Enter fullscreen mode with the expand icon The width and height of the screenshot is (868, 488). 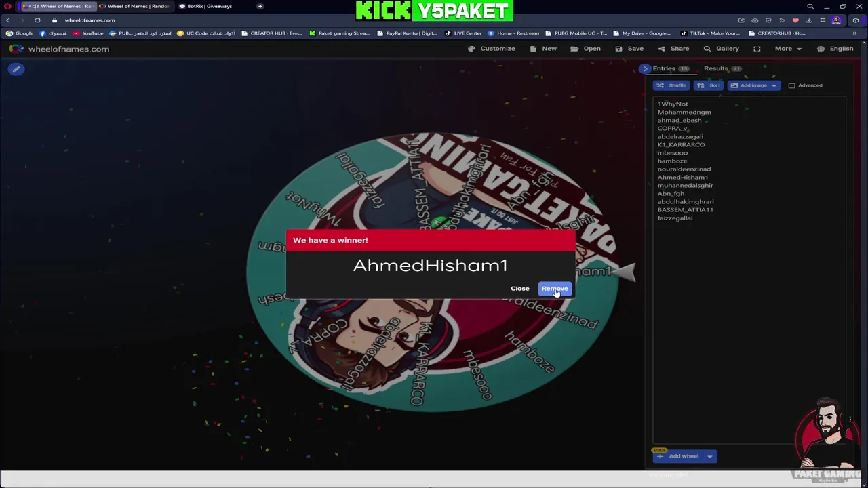757,49
